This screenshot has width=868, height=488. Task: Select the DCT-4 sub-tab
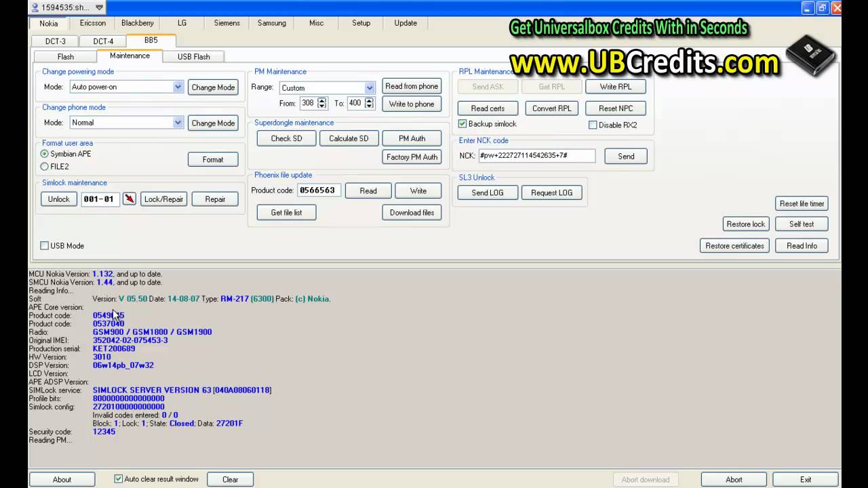[x=103, y=41]
